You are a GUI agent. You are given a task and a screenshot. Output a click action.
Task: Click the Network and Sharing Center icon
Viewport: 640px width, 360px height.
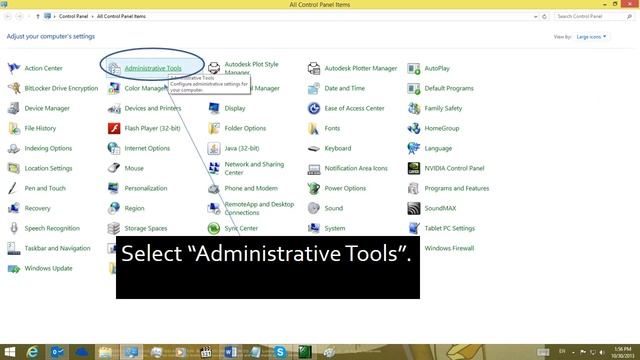click(x=214, y=168)
